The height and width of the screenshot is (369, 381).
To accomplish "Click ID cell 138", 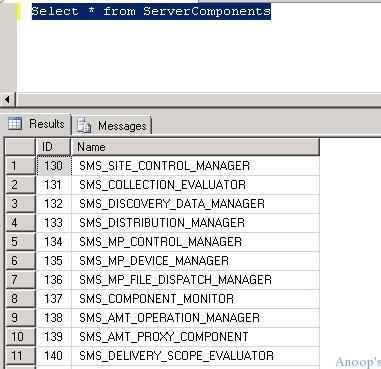I will [54, 318].
